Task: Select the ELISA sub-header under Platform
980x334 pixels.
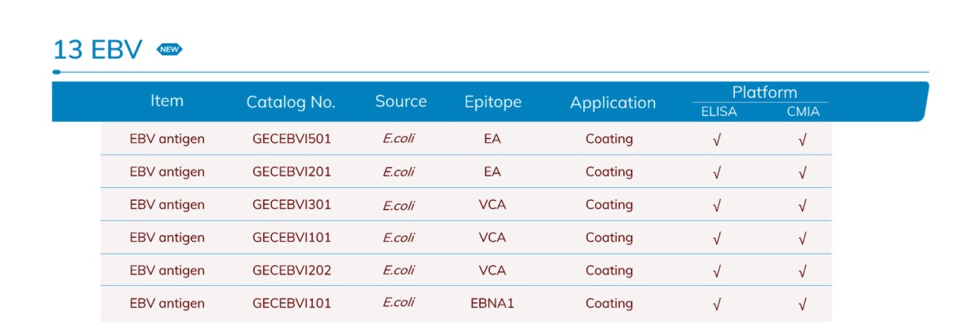Action: click(719, 112)
